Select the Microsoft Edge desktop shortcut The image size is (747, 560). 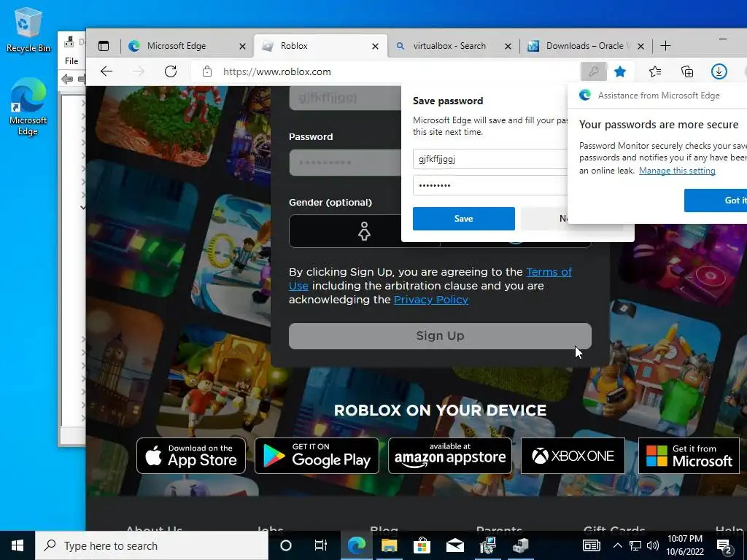pos(28,106)
